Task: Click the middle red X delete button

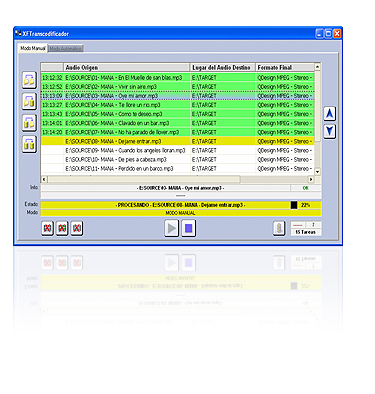Action: click(x=62, y=228)
